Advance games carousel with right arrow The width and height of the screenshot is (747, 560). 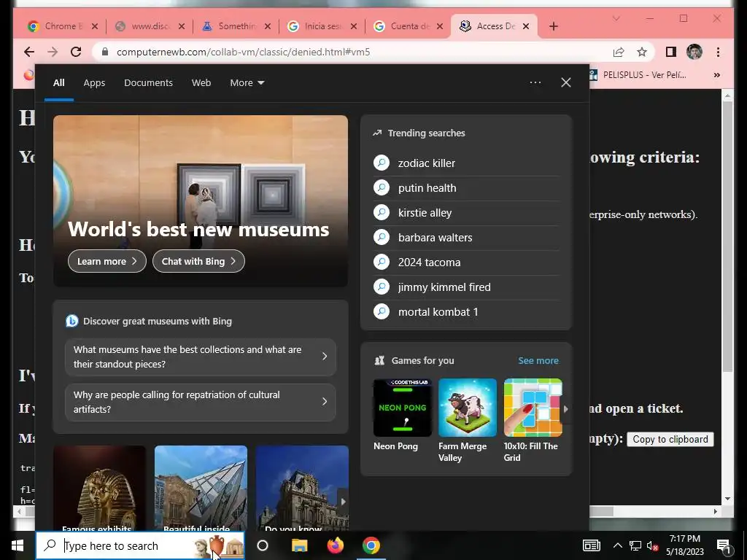tap(566, 408)
